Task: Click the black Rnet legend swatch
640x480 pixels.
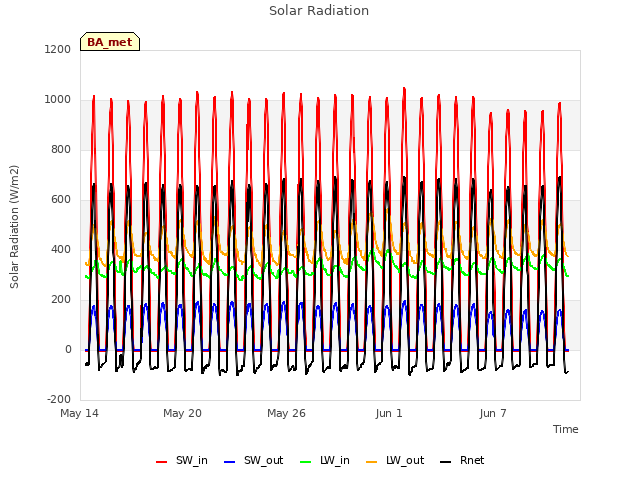Action: point(445,462)
